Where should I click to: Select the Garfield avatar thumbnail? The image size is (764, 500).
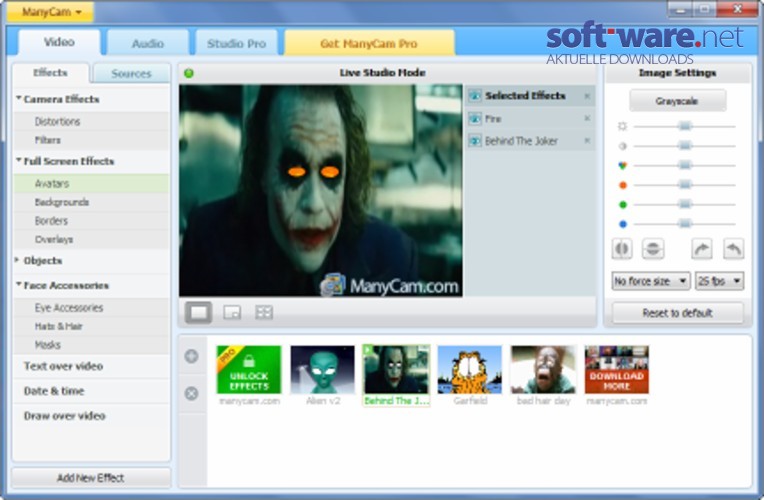coord(470,369)
